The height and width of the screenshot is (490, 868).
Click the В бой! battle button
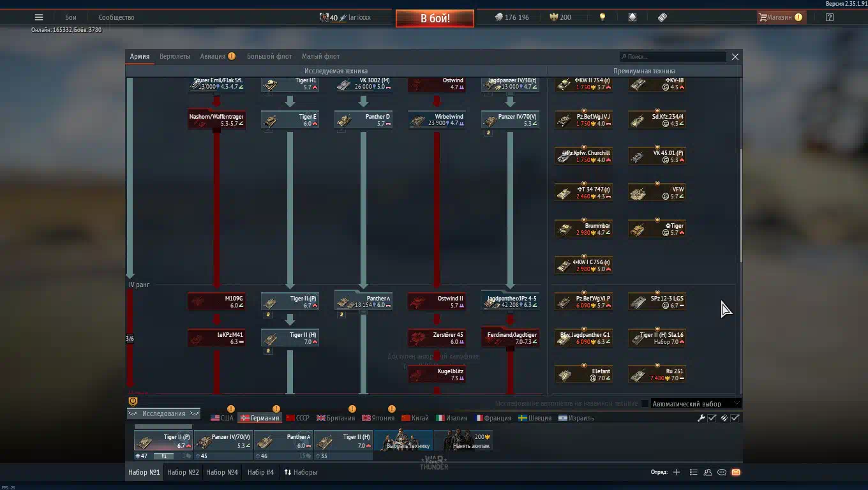pos(435,18)
